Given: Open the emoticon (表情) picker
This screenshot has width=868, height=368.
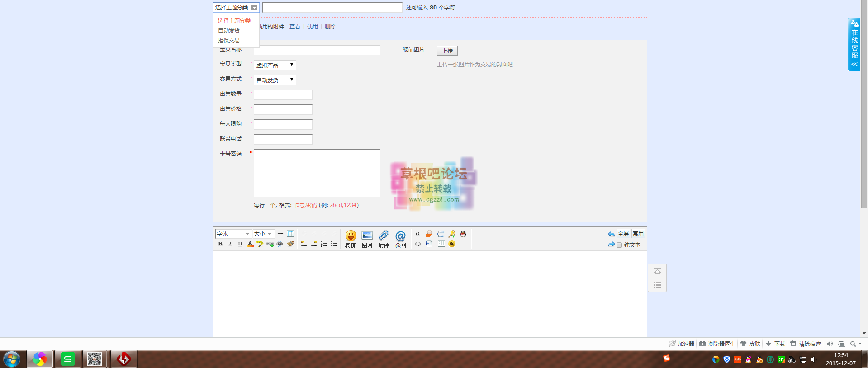Looking at the screenshot, I should (x=351, y=239).
